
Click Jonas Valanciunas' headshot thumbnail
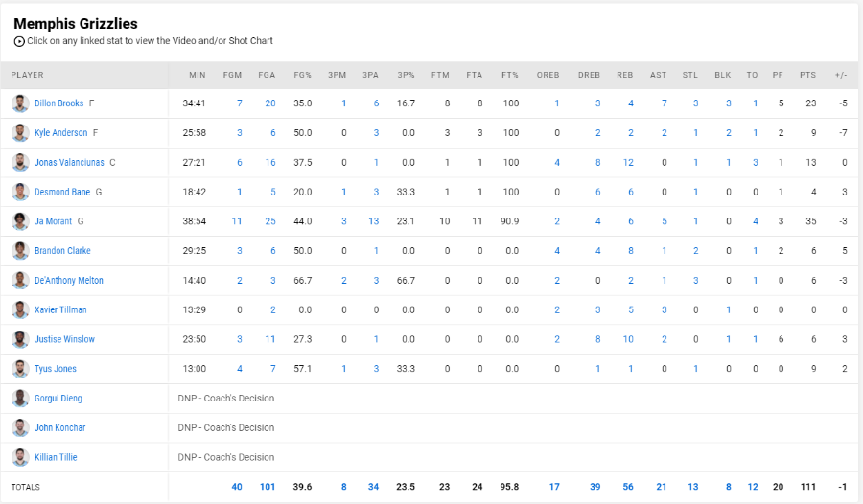pyautogui.click(x=20, y=162)
